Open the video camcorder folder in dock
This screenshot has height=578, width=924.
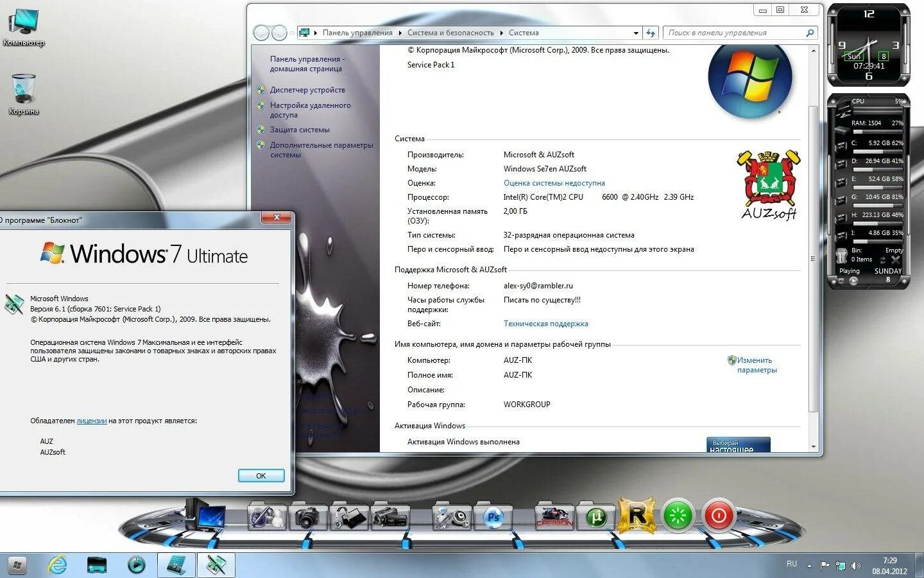coord(389,516)
